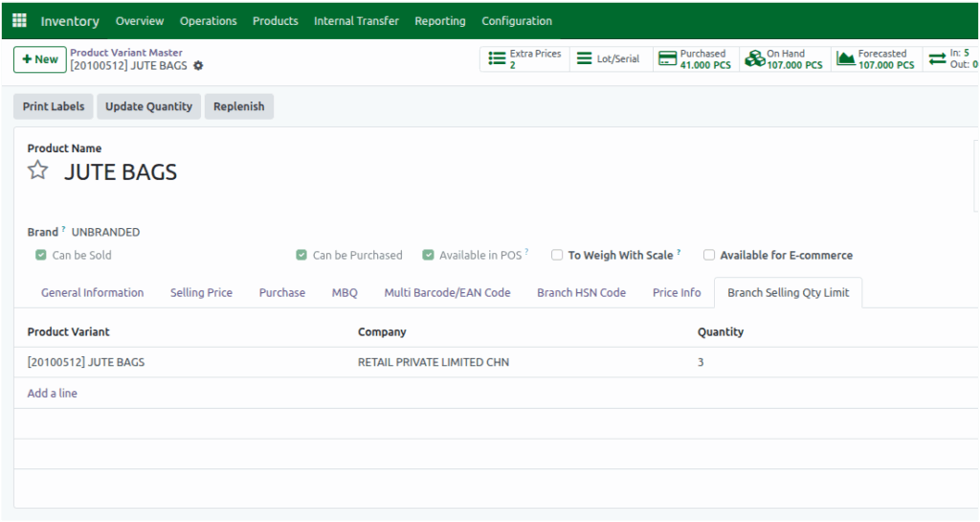Viewport: 980px width, 522px height.
Task: Open the Operations menu
Action: (x=208, y=21)
